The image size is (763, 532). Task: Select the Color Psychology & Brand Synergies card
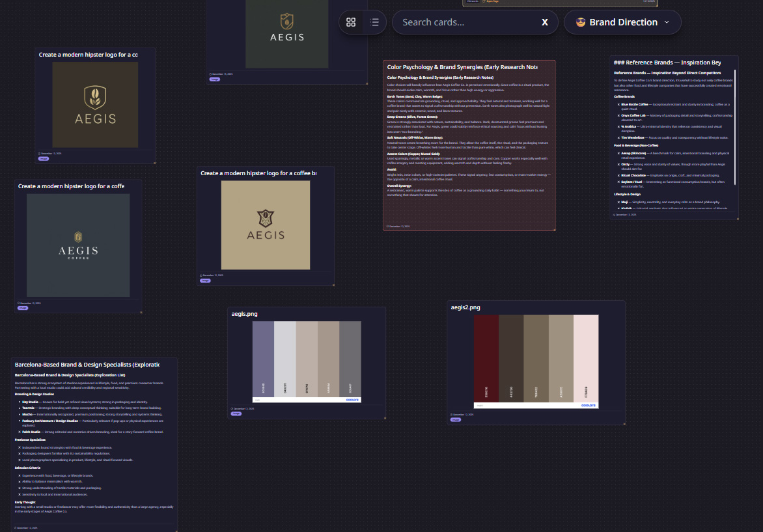(x=470, y=143)
